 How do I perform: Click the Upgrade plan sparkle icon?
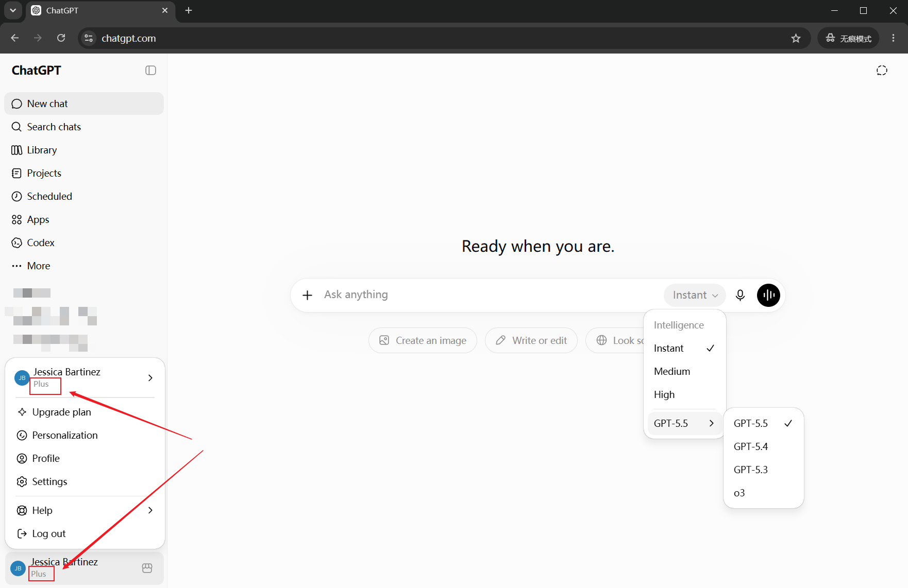pyautogui.click(x=22, y=412)
